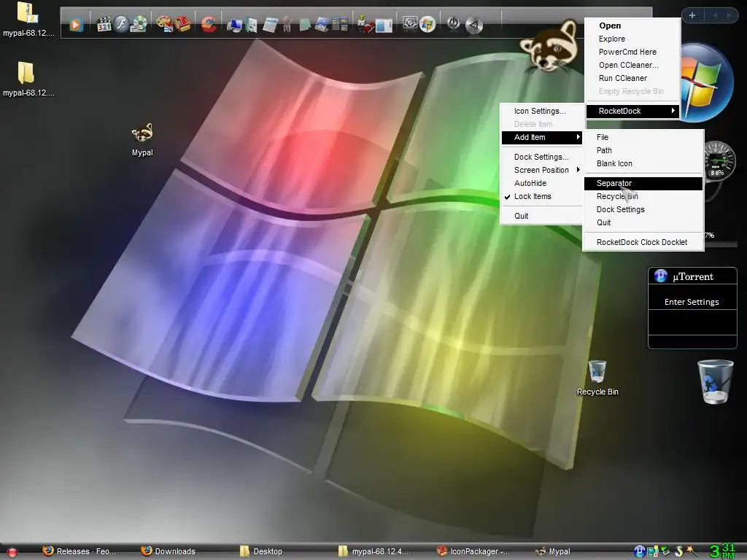Switch to the mypal-68.12.4 taskbar window
Screen dimensions: 747x560
coord(374,551)
